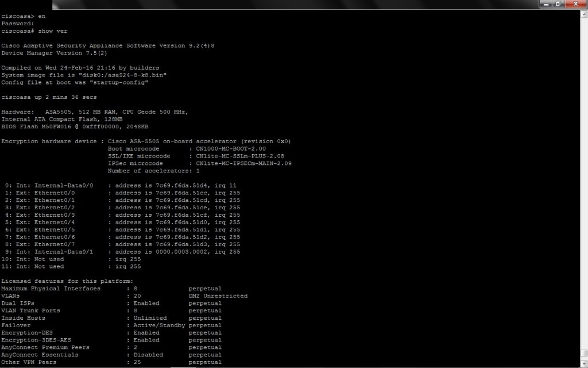Viewport: 588px width, 368px height.
Task: Click 'Device Manager Version 7.5(2)' line
Action: [x=54, y=53]
